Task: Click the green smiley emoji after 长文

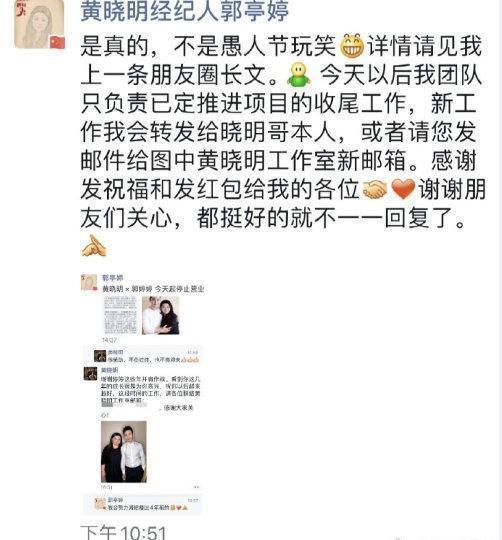Action: pyautogui.click(x=299, y=74)
